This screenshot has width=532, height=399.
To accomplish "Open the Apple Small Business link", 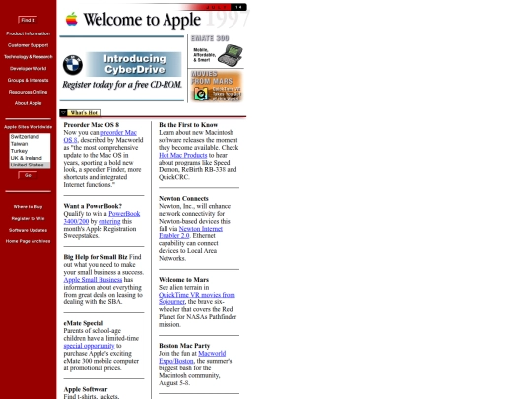I will pos(93,280).
